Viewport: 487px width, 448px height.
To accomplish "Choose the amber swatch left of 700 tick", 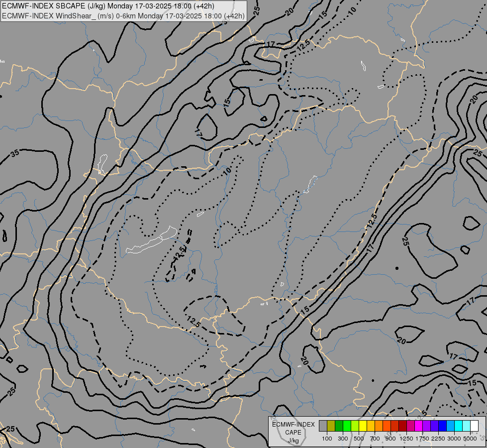I will pyautogui.click(x=371, y=426).
